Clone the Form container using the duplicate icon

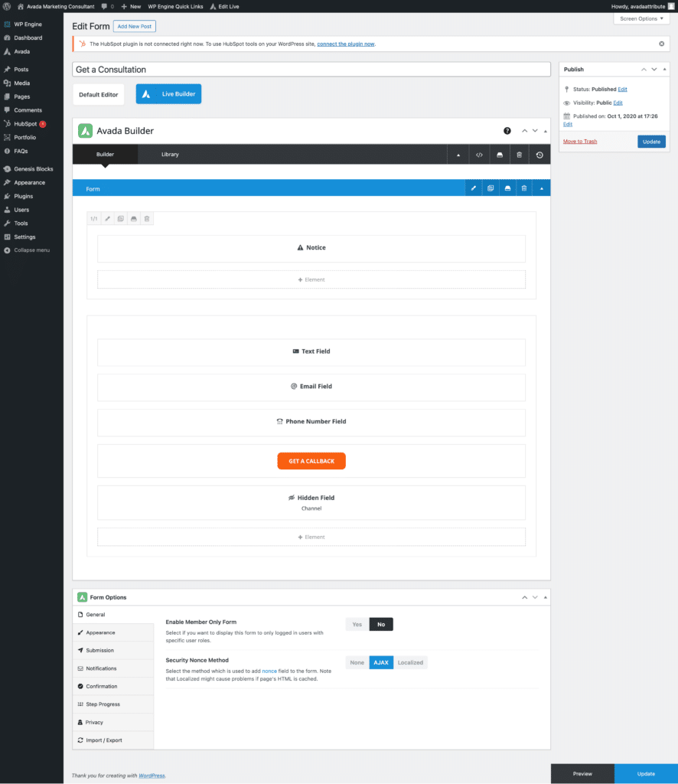click(491, 188)
